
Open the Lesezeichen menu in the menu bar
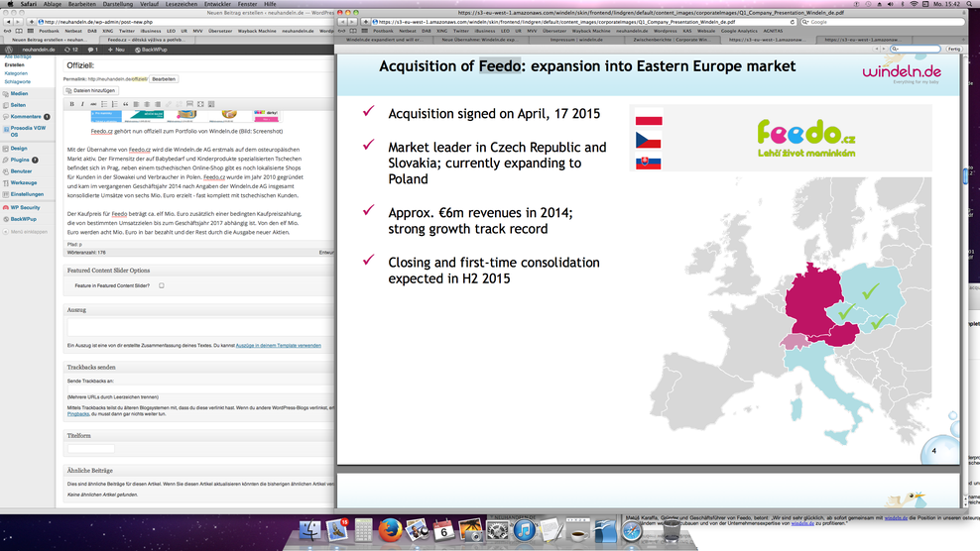coord(182,4)
